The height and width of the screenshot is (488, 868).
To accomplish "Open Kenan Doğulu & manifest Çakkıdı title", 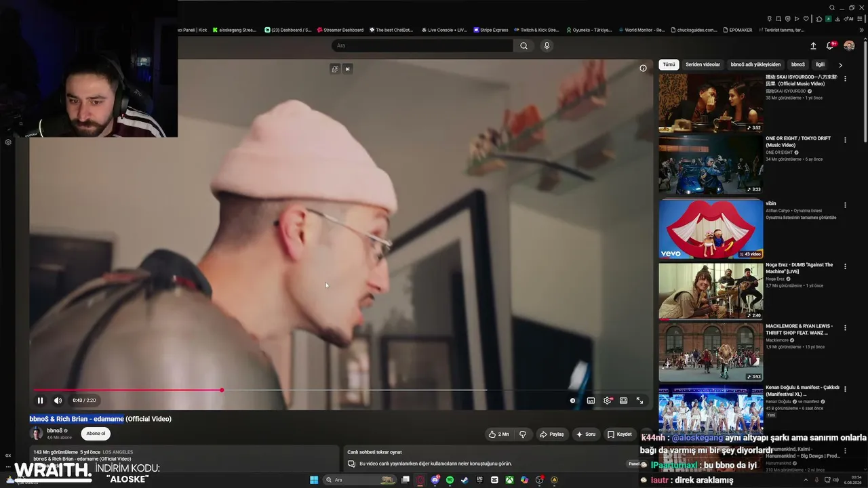I will (x=802, y=390).
